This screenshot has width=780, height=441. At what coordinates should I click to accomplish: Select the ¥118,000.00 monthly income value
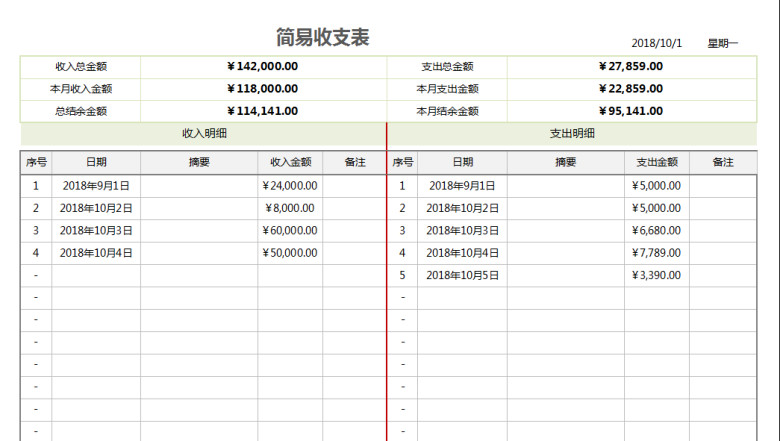(x=263, y=88)
